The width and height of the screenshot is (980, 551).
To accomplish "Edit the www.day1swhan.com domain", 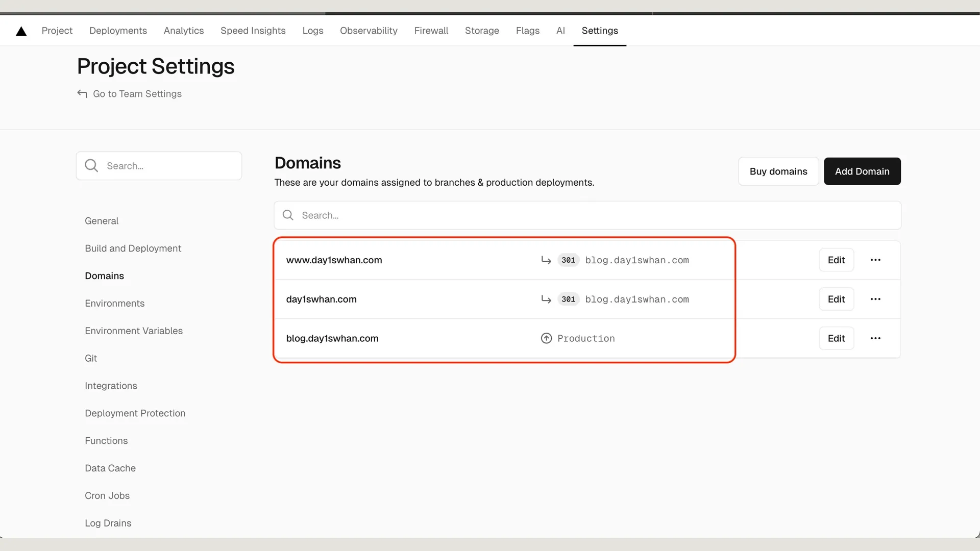I will 836,260.
